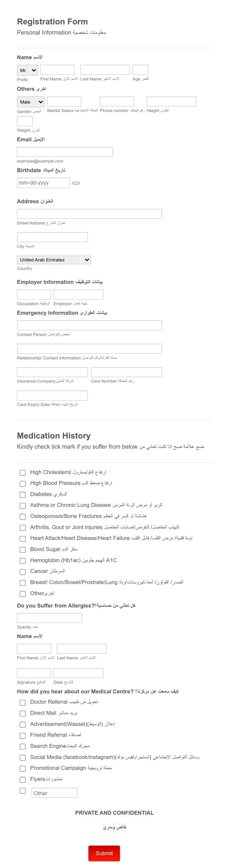Click the First Name field under Name
The height and width of the screenshot is (868, 229).
tap(58, 70)
